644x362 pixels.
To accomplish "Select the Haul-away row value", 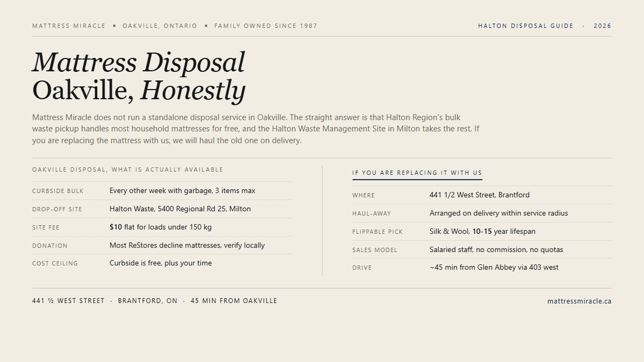I will pos(499,213).
